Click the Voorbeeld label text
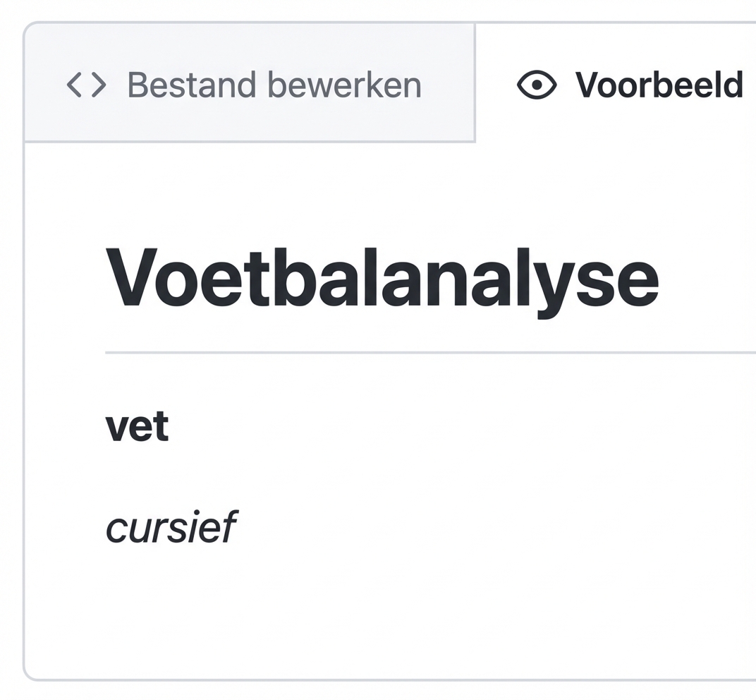 tap(659, 84)
